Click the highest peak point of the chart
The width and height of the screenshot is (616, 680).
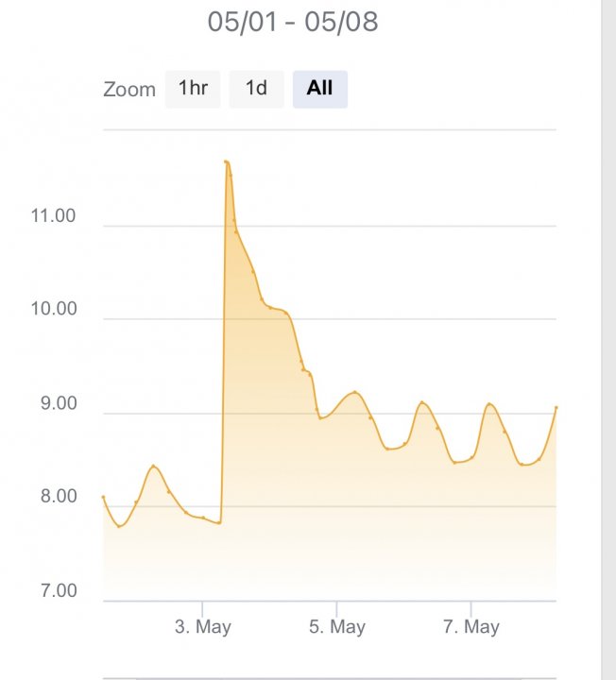(x=226, y=161)
